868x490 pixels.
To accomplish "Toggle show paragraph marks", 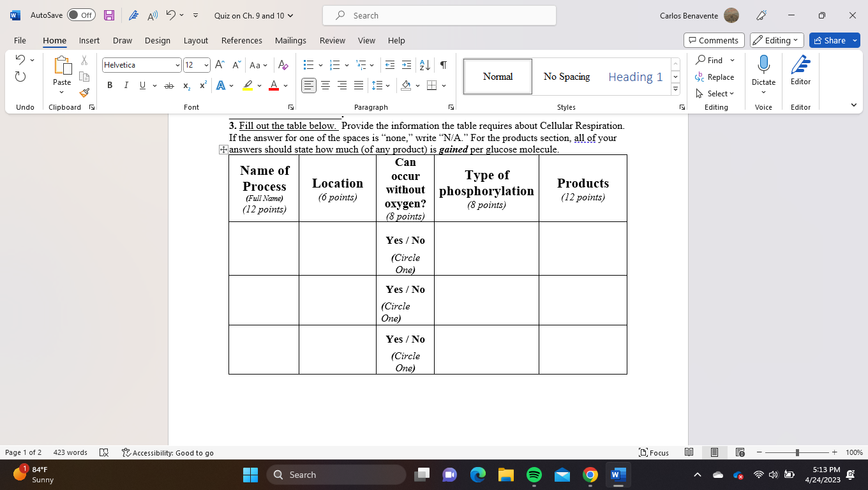I will 444,65.
